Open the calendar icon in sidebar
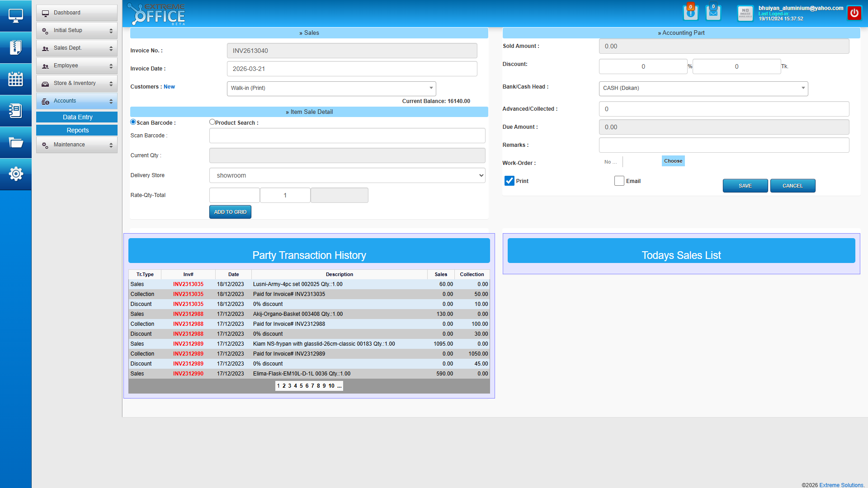Viewport: 868px width, 488px height. tap(15, 79)
